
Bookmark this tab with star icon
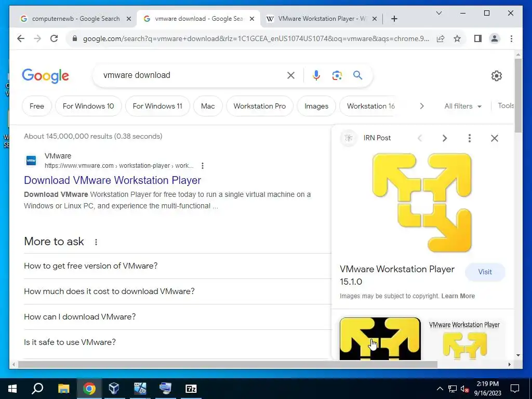pos(457,38)
